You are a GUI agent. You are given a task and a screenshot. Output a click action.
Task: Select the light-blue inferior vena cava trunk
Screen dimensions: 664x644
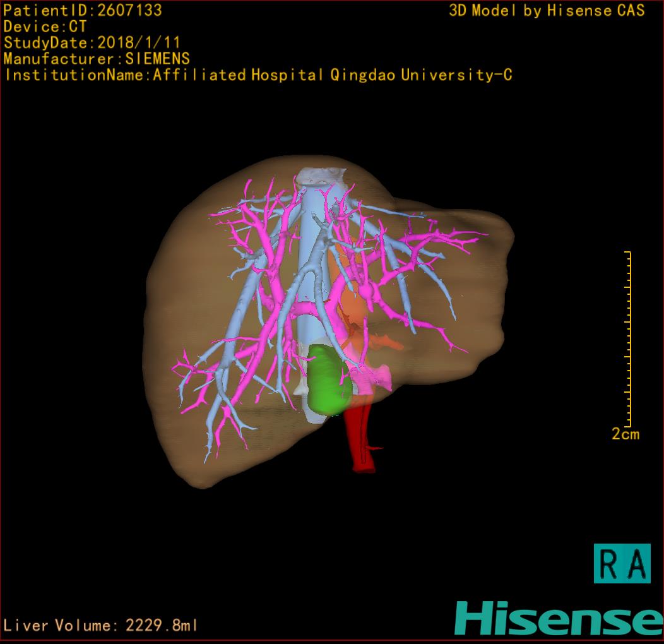(x=309, y=284)
